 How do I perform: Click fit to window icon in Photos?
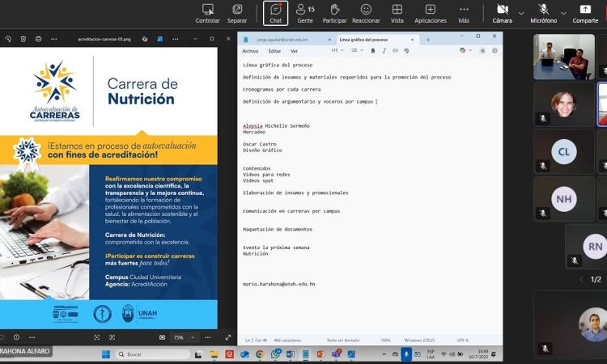97,337
